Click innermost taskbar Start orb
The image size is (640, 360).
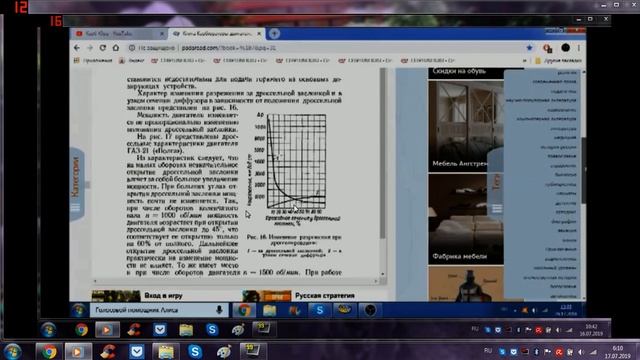[x=78, y=311]
